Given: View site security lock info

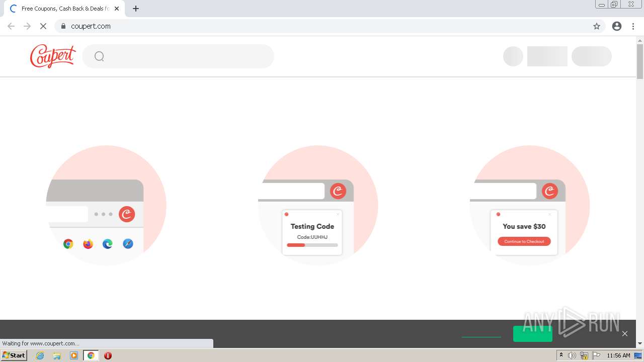Looking at the screenshot, I should pos(63,26).
